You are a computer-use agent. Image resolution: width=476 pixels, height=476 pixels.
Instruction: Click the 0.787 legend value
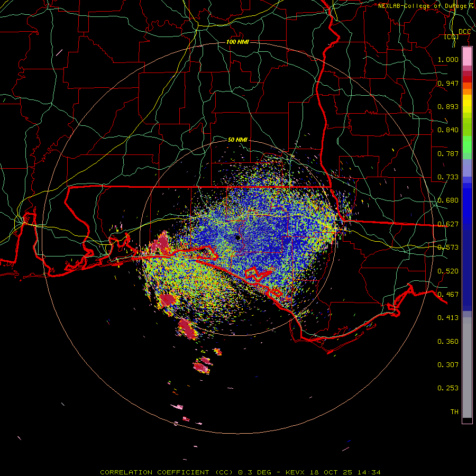pyautogui.click(x=448, y=153)
